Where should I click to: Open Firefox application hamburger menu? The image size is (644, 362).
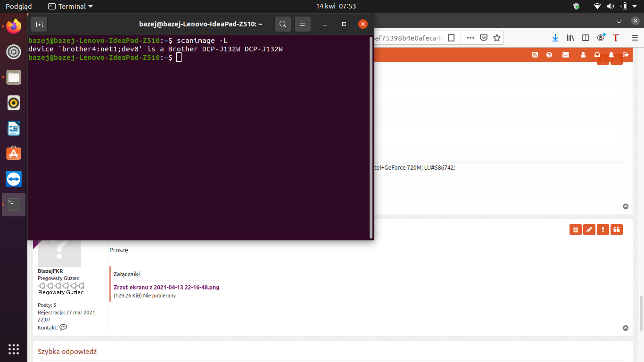[x=635, y=38]
